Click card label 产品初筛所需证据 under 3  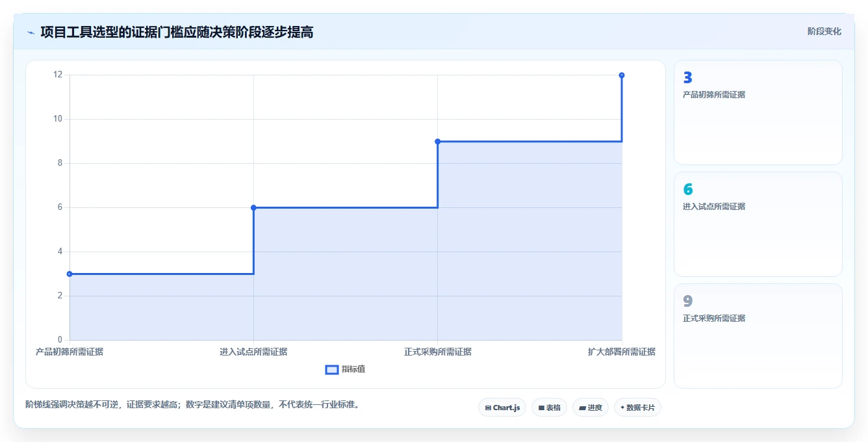click(714, 95)
